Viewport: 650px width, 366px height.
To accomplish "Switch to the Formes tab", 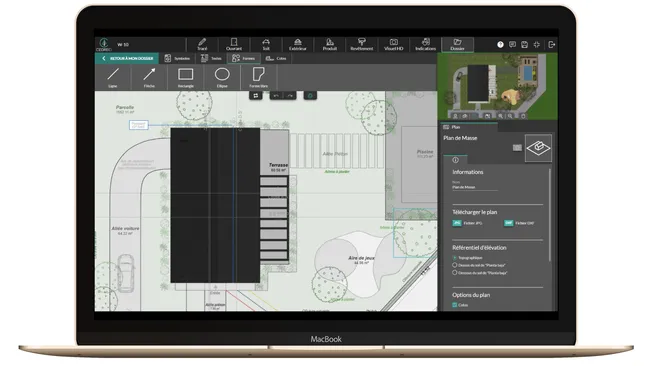I will click(243, 58).
